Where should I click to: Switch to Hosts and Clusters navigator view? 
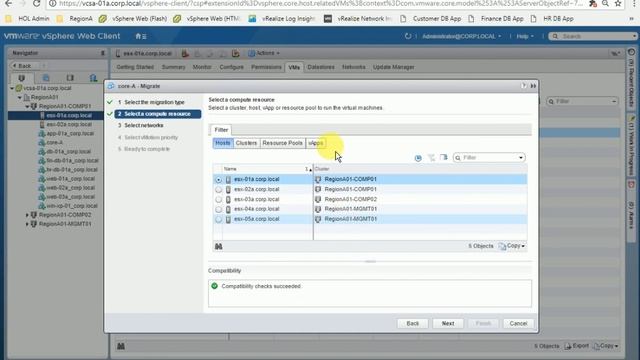pyautogui.click(x=21, y=78)
